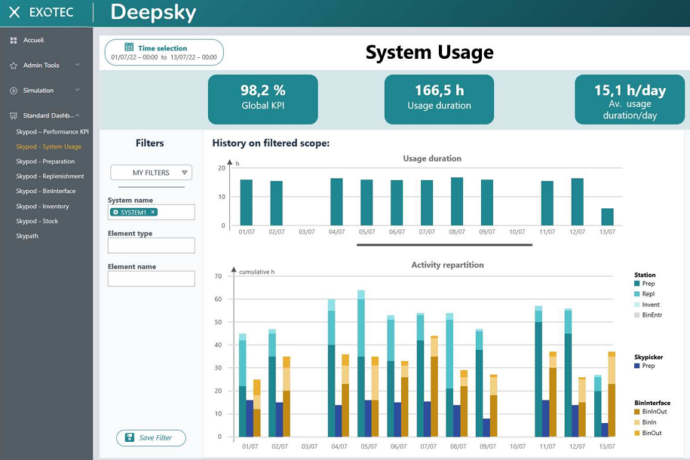Open Skypod - BinInterface dashboard

coord(46,191)
